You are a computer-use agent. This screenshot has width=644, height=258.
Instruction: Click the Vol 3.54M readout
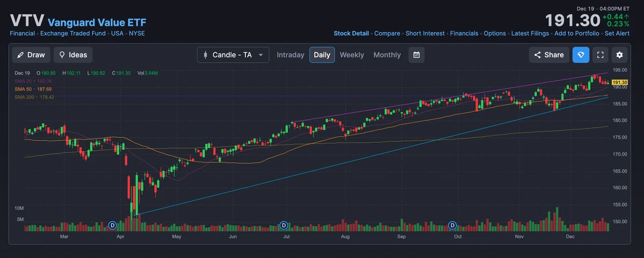click(x=148, y=72)
